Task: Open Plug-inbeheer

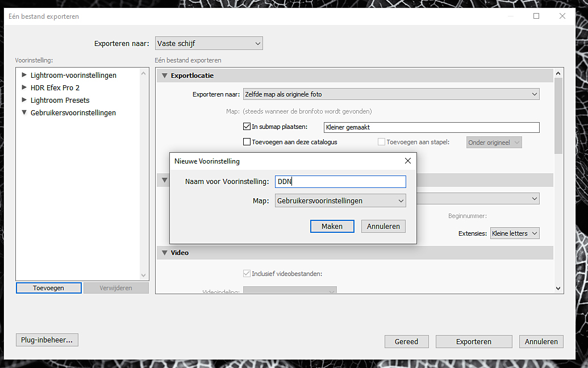Action: click(x=47, y=340)
